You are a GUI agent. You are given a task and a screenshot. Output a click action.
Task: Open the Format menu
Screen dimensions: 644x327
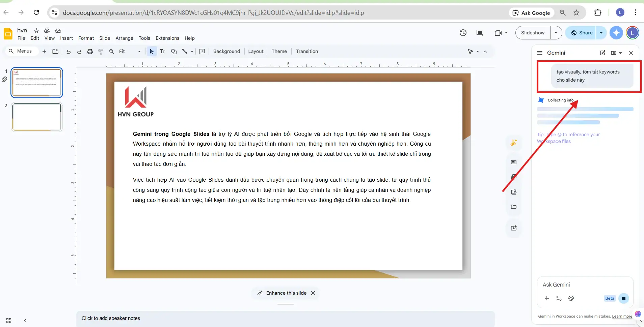(86, 38)
